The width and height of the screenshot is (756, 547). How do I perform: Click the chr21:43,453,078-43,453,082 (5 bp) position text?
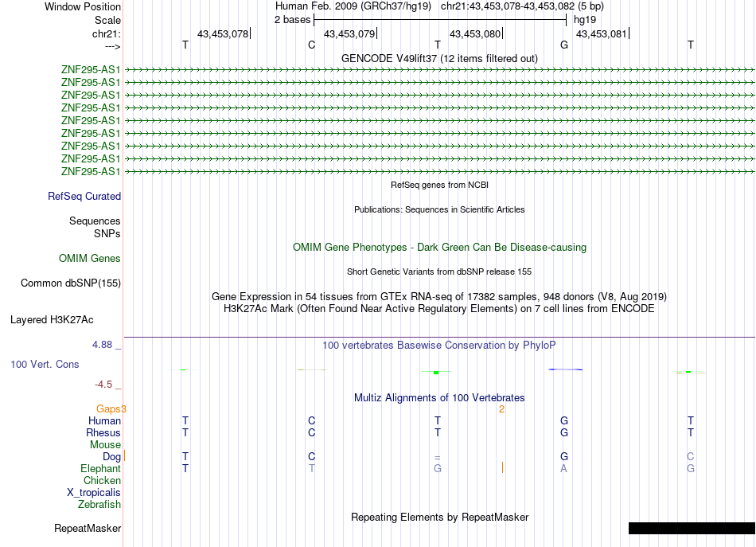point(522,6)
